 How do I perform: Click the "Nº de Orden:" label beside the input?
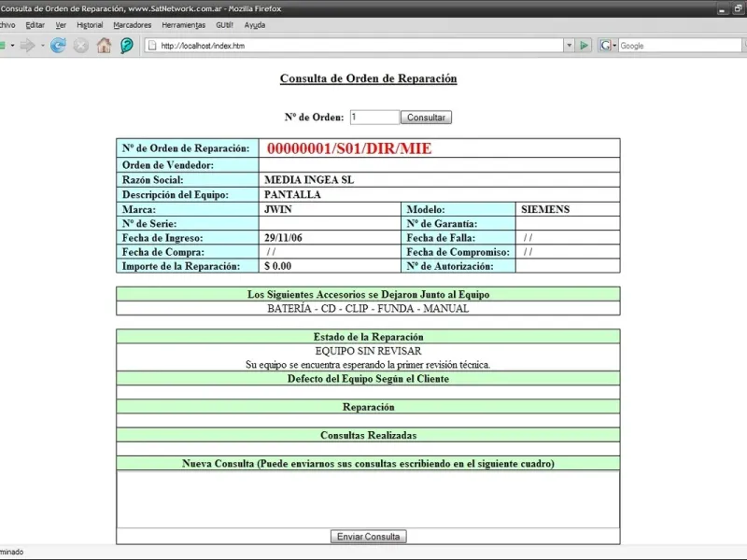(314, 118)
